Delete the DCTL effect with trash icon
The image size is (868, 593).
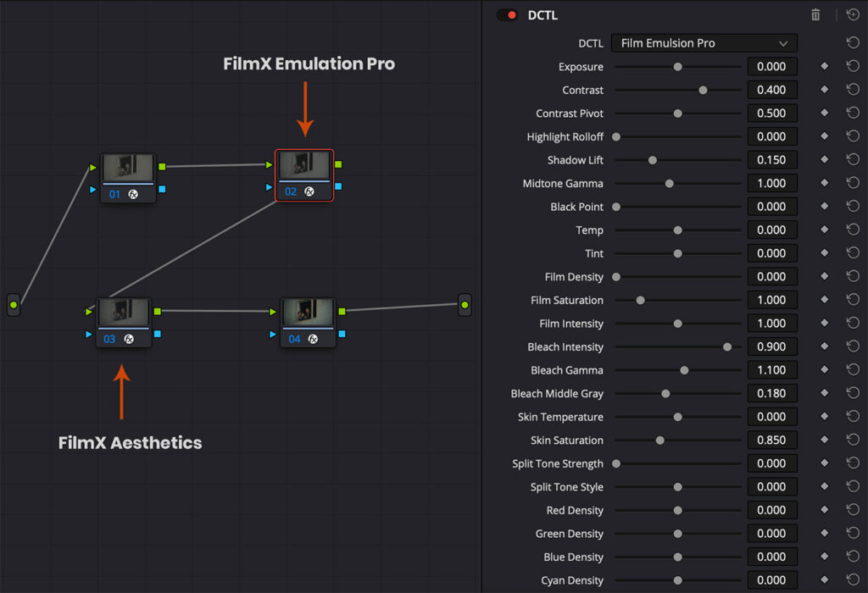click(x=815, y=15)
